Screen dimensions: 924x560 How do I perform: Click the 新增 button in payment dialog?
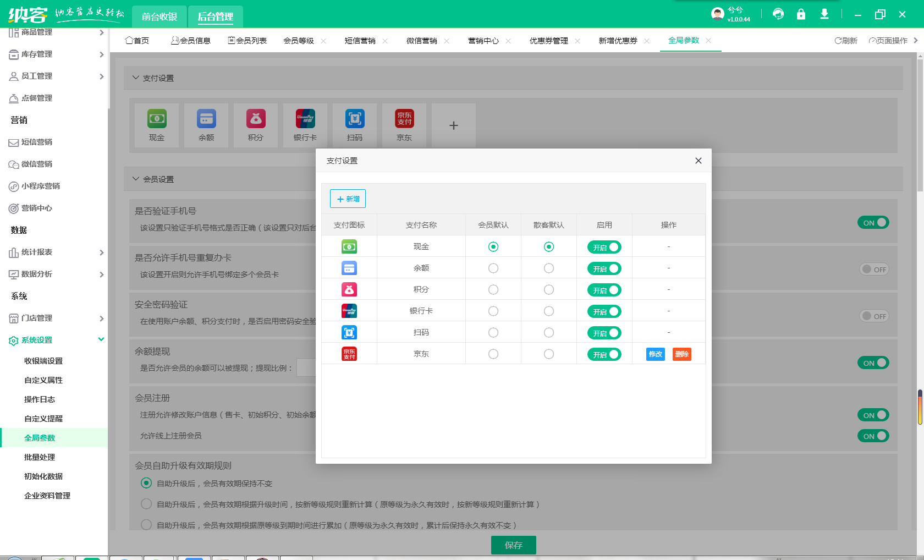pyautogui.click(x=347, y=198)
